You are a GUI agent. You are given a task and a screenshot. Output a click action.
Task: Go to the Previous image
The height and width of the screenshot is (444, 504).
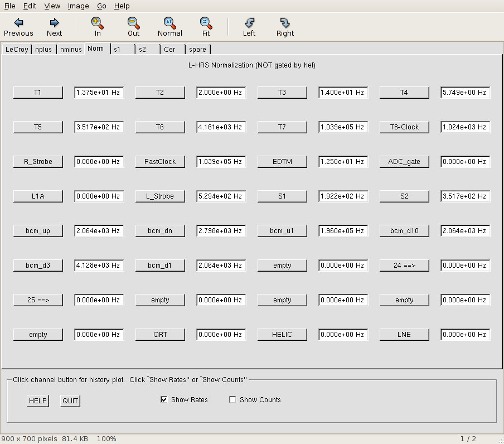18,27
